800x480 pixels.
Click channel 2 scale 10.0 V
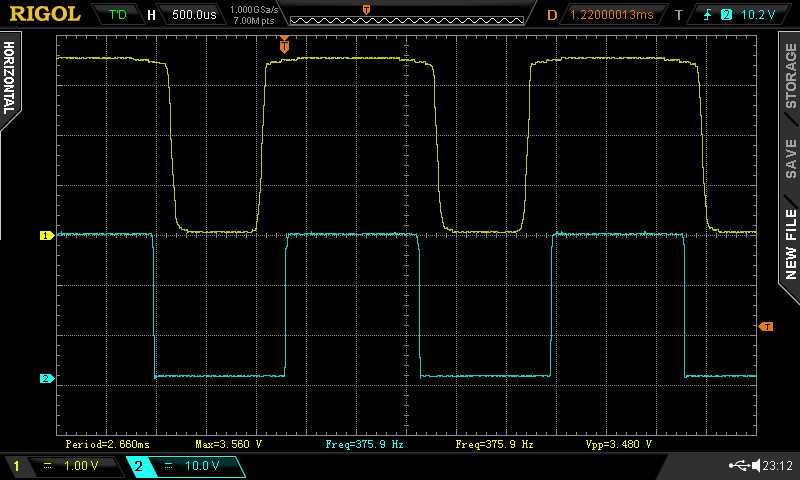202,466
